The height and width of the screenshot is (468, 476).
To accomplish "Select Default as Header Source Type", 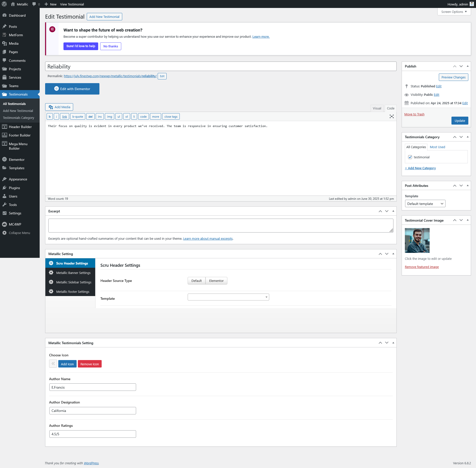I will pos(196,281).
